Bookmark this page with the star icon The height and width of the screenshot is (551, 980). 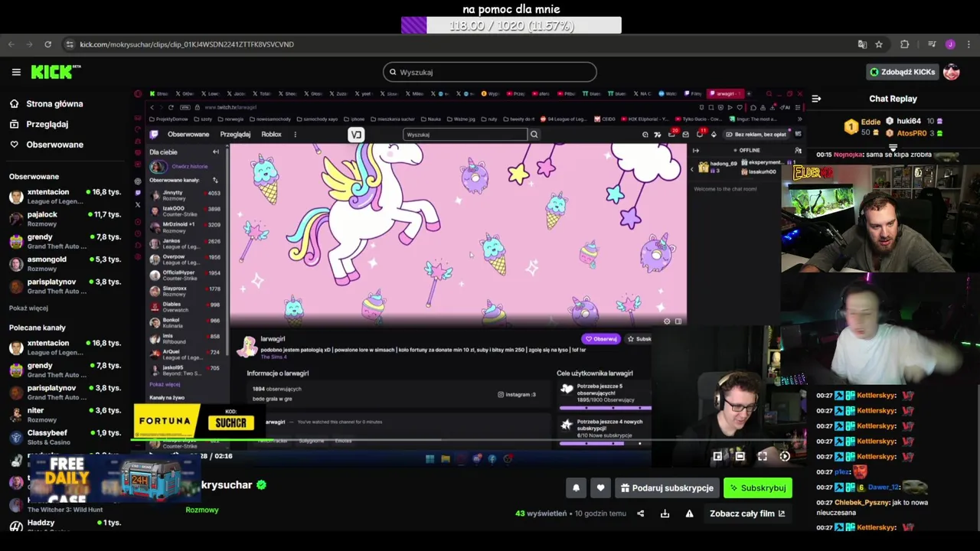(879, 44)
